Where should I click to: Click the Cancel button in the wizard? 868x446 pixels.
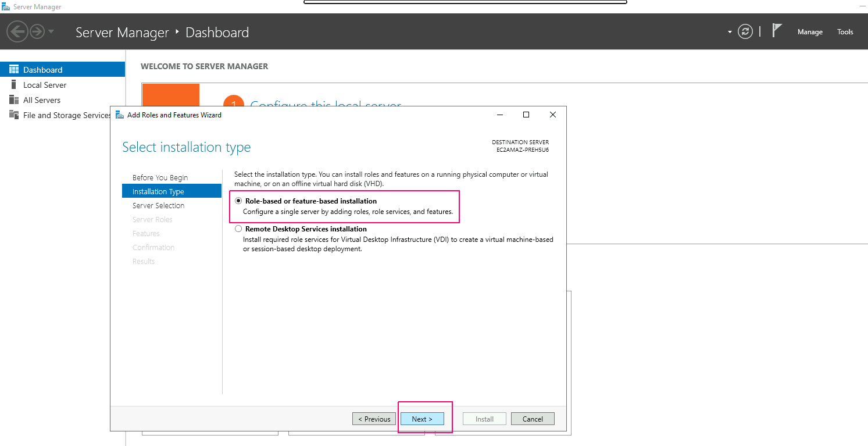coord(533,419)
